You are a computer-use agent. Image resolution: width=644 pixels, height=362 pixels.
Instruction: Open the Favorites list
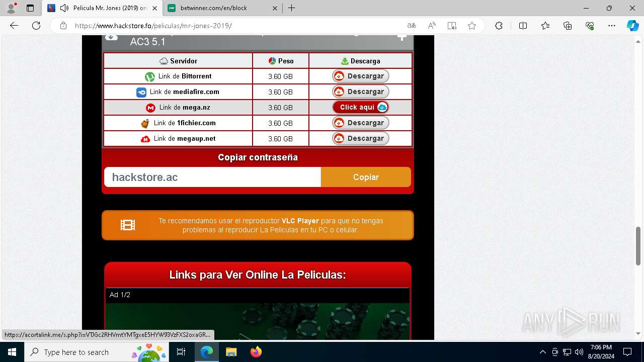tap(545, 26)
